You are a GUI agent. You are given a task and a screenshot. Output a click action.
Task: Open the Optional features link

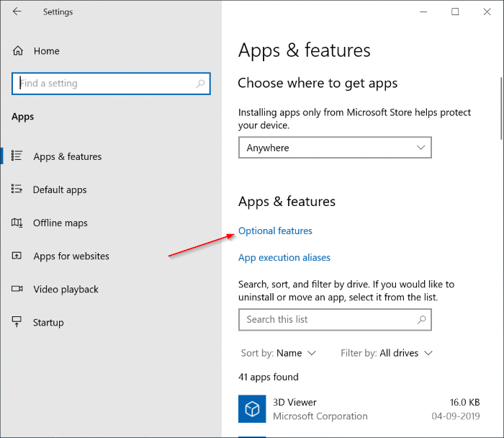pyautogui.click(x=275, y=231)
